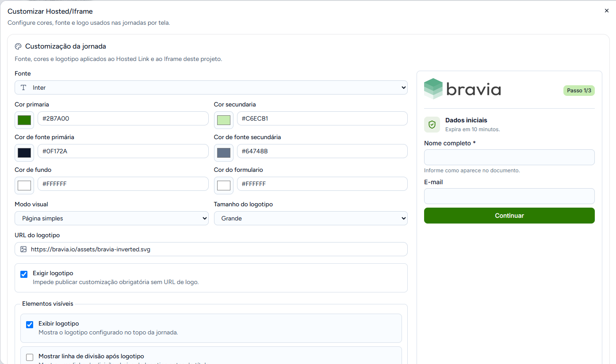
Task: Open the Cor secundaria light green swatch
Action: 224,120
